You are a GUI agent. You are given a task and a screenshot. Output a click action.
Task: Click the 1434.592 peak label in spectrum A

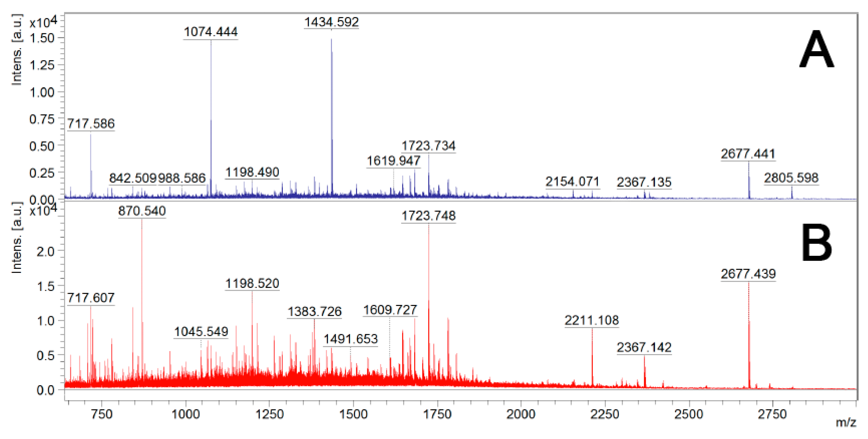[x=331, y=22]
